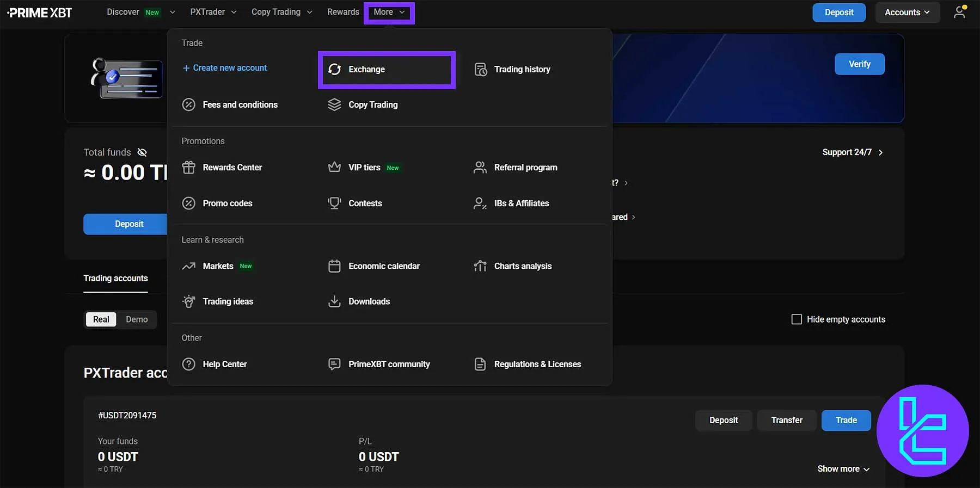Image resolution: width=980 pixels, height=488 pixels.
Task: Select the Trading accounts tab
Action: pos(115,279)
